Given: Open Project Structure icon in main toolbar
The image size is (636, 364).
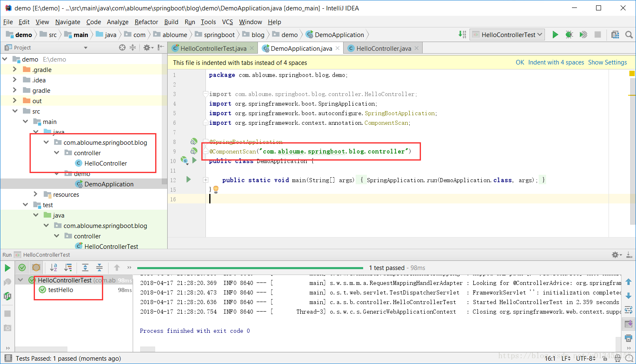Looking at the screenshot, I should click(615, 35).
